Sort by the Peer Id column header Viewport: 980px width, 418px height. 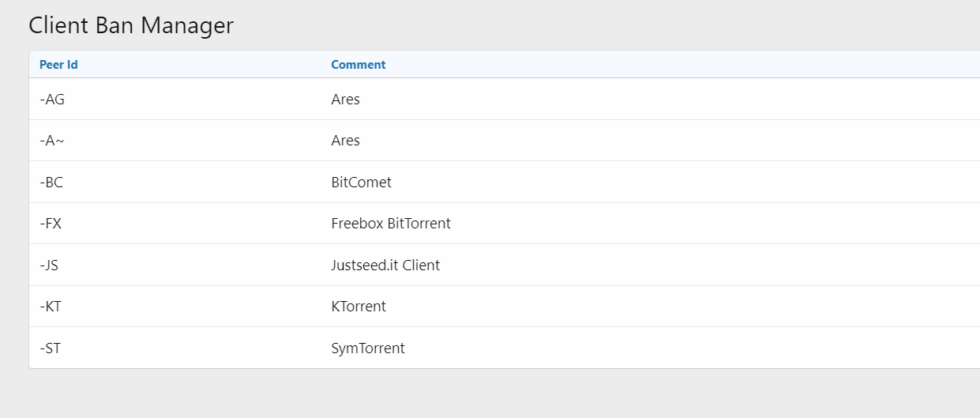click(x=58, y=65)
